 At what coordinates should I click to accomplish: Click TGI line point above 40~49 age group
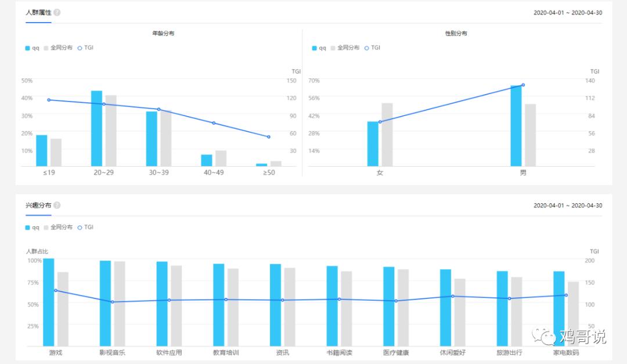[x=214, y=123]
